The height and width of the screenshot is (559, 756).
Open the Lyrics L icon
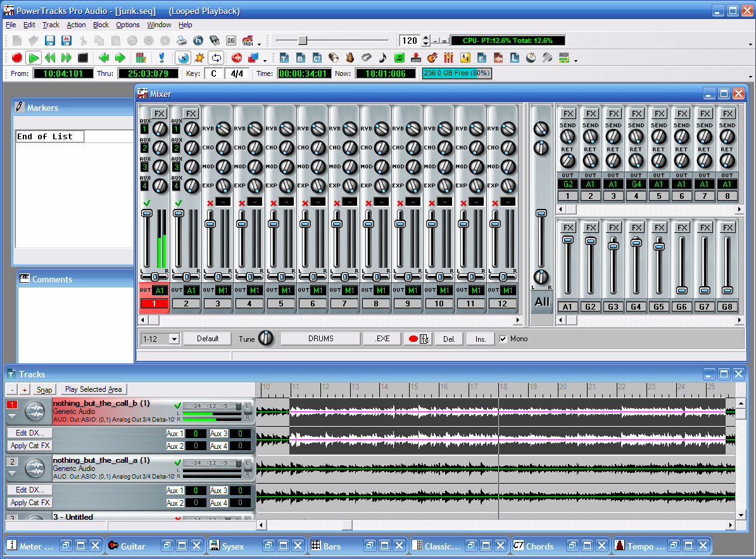[514, 58]
